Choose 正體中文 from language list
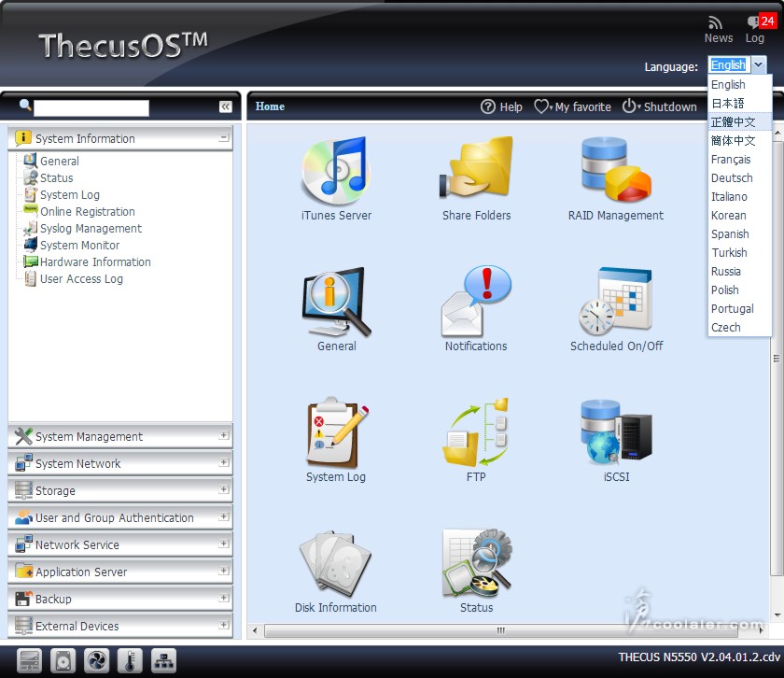Image resolution: width=784 pixels, height=678 pixels. (x=739, y=122)
